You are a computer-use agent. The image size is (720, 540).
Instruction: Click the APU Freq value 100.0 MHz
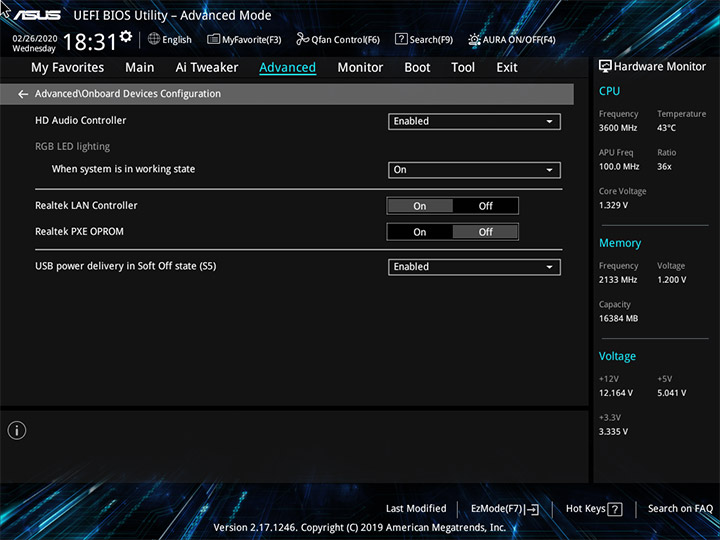619,167
